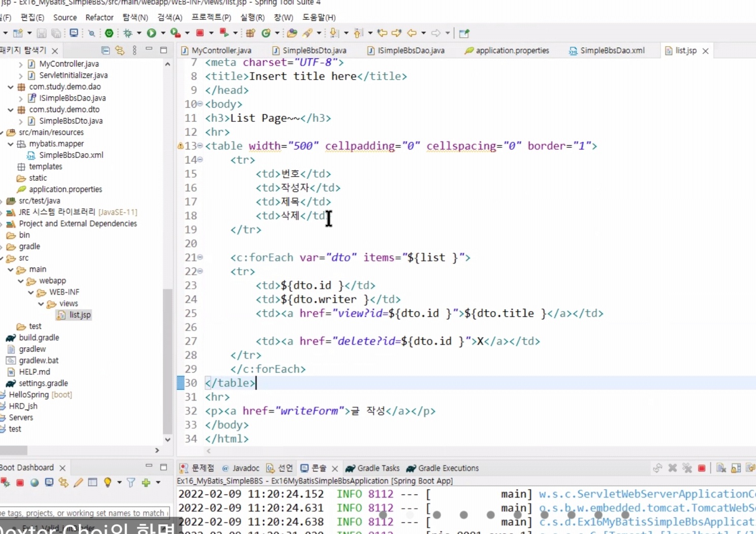This screenshot has width=756, height=534.
Task: Open the Source menu
Action: click(x=65, y=17)
